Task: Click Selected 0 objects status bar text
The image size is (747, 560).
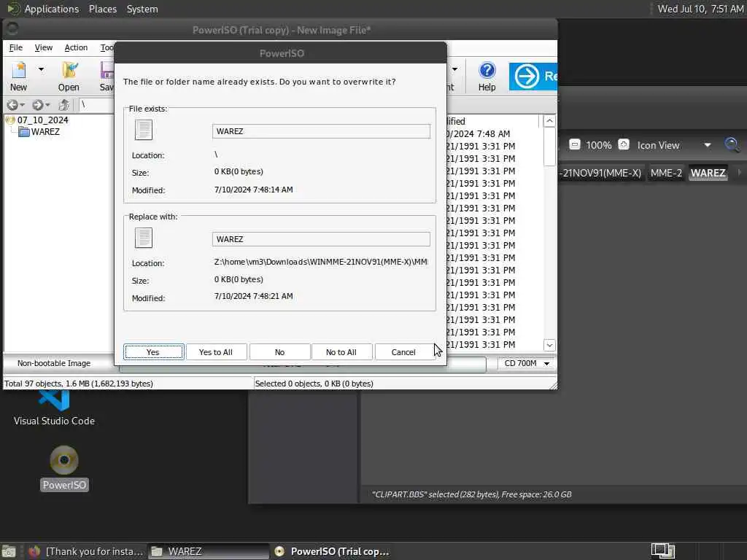Action: [314, 384]
